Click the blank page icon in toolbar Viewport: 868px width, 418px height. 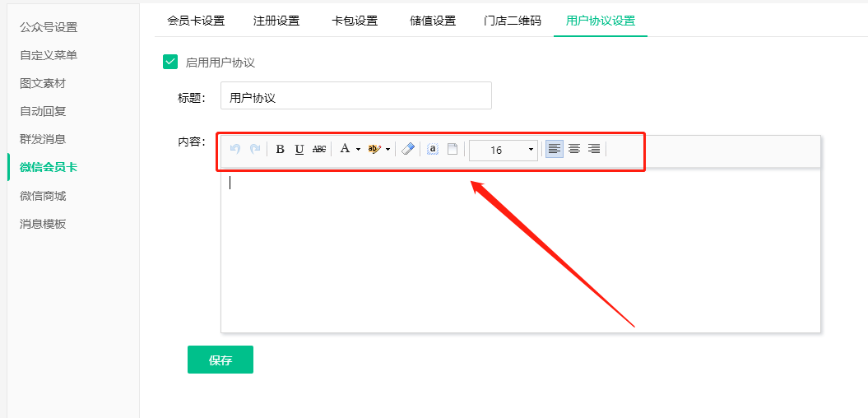453,149
